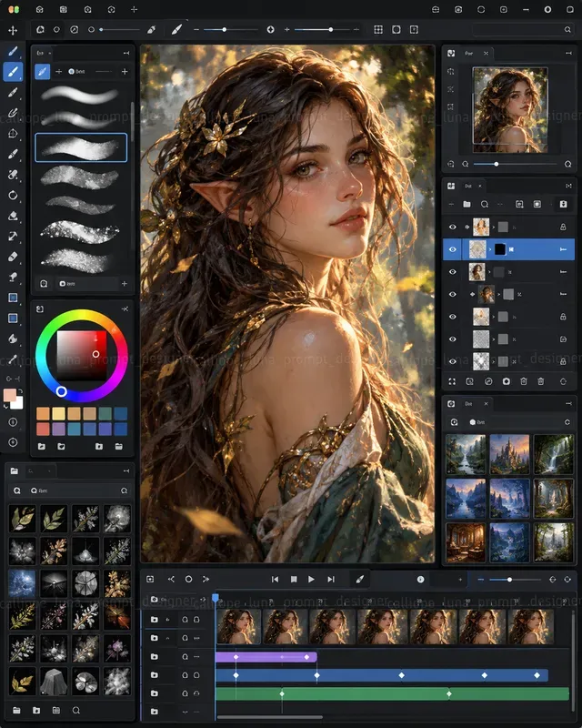Choose the Eyedropper tool near the color swatches
582x728 pixels.
point(13,359)
